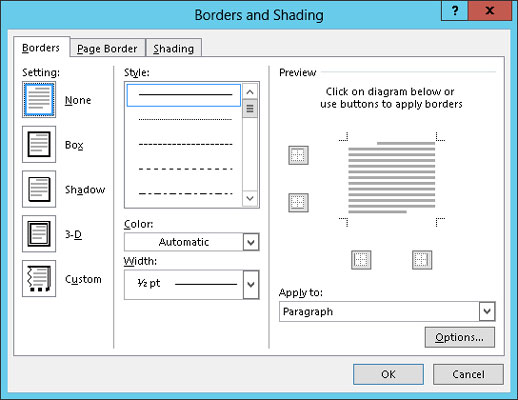
Task: Toggle bottom border button in Preview
Action: [x=298, y=203]
